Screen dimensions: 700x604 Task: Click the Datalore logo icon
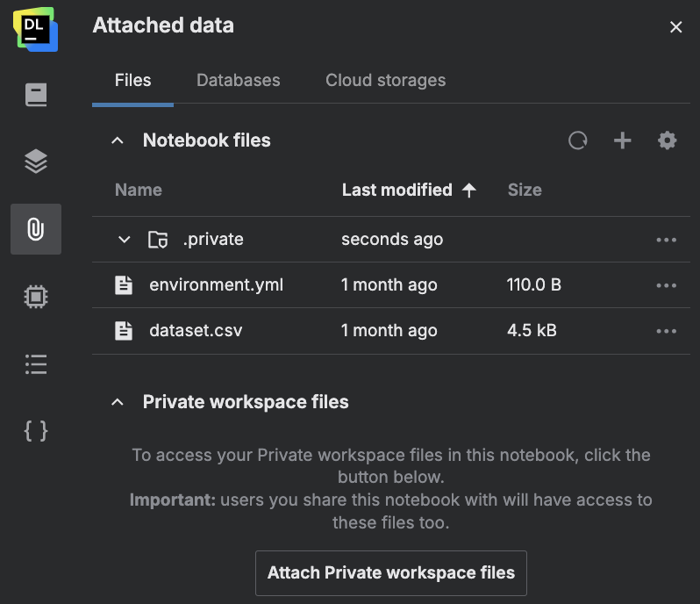pyautogui.click(x=35, y=28)
